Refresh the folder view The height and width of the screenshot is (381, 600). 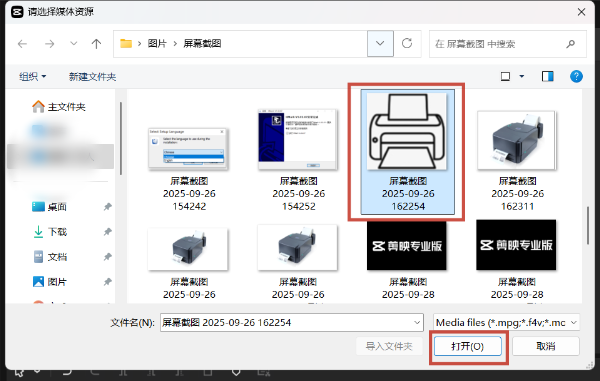click(x=407, y=43)
